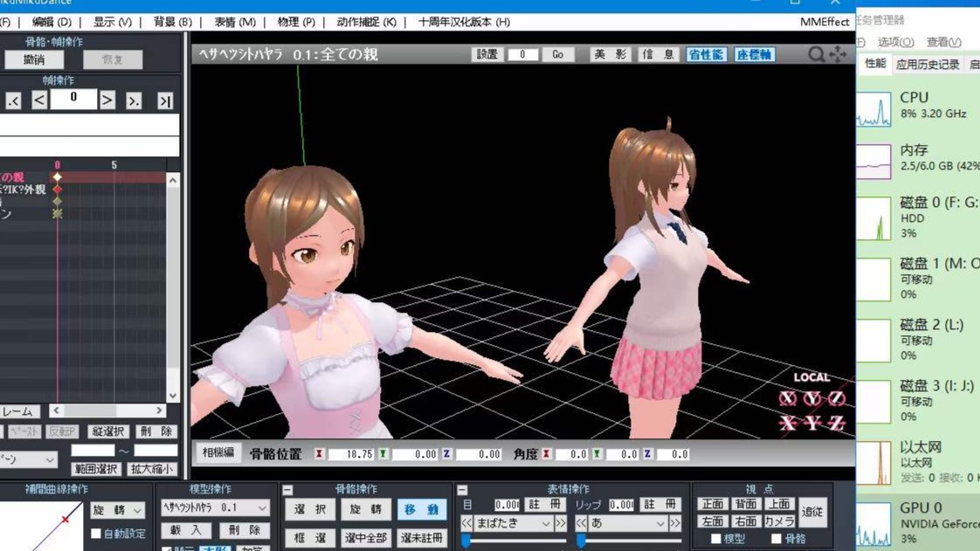Open the 物理 (P) menu

coord(295,22)
